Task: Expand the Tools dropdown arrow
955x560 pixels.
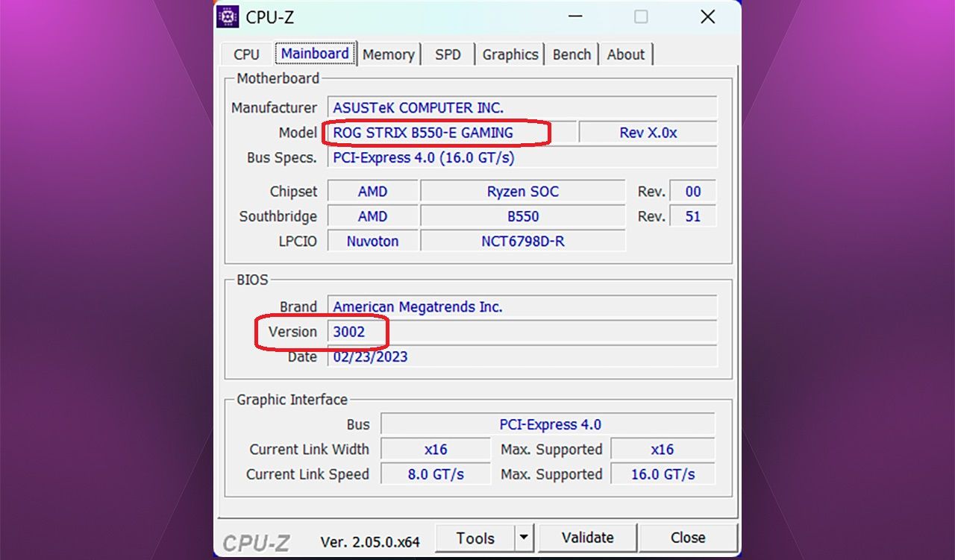Action: click(525, 538)
